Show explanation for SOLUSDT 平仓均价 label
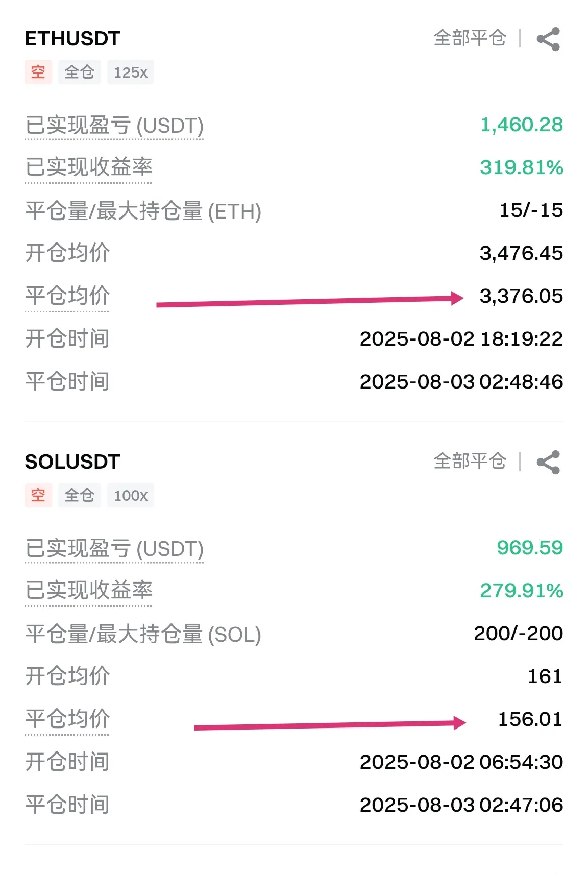 click(x=67, y=720)
